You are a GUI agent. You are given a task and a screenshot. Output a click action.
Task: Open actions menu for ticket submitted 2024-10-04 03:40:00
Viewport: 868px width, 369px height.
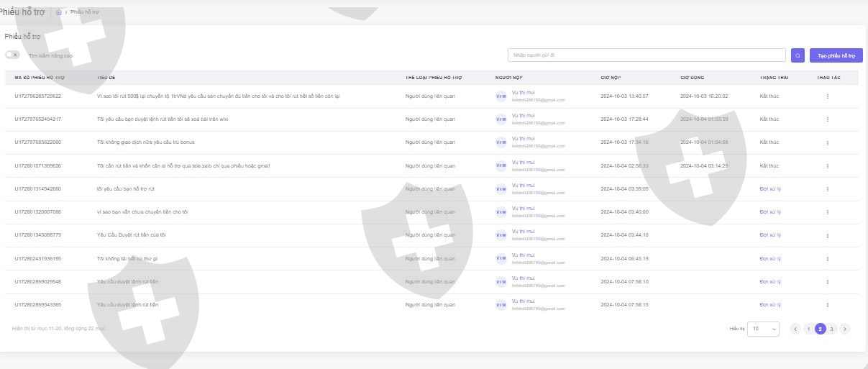[828, 212]
